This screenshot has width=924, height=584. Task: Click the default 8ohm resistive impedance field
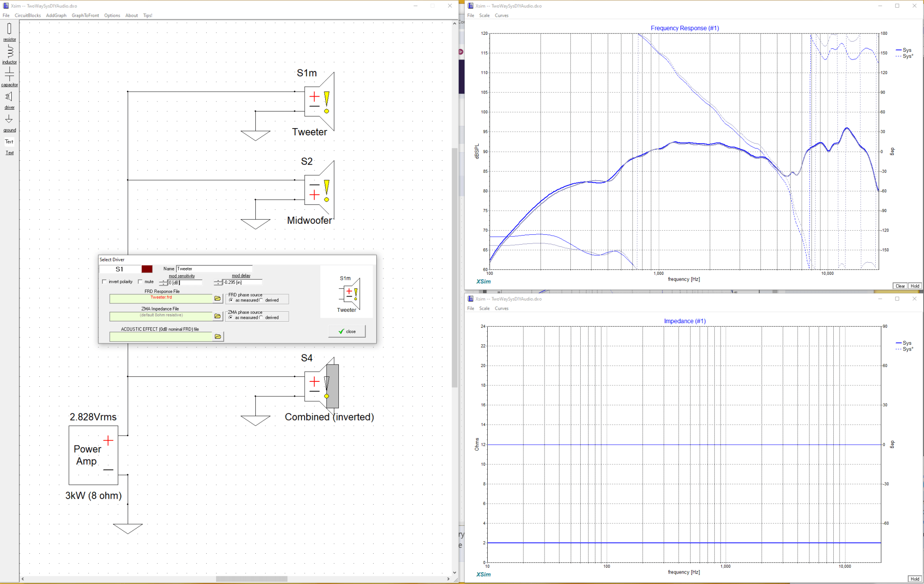pyautogui.click(x=161, y=316)
